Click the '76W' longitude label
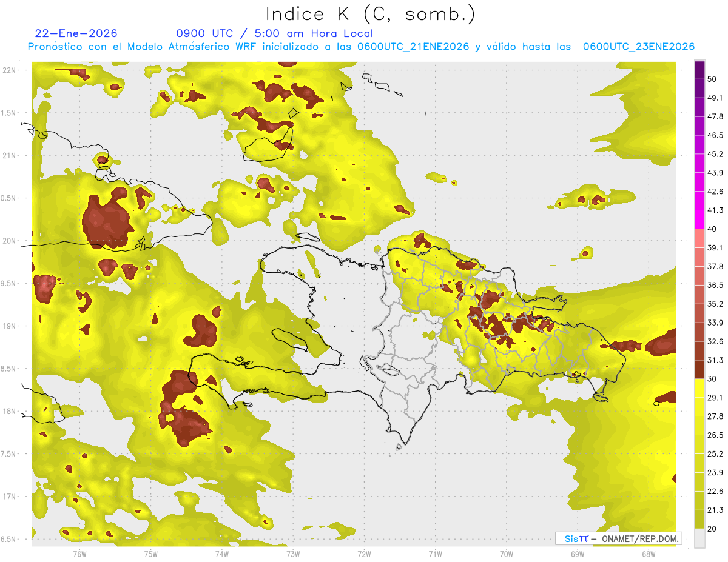The height and width of the screenshot is (562, 728). (x=79, y=554)
